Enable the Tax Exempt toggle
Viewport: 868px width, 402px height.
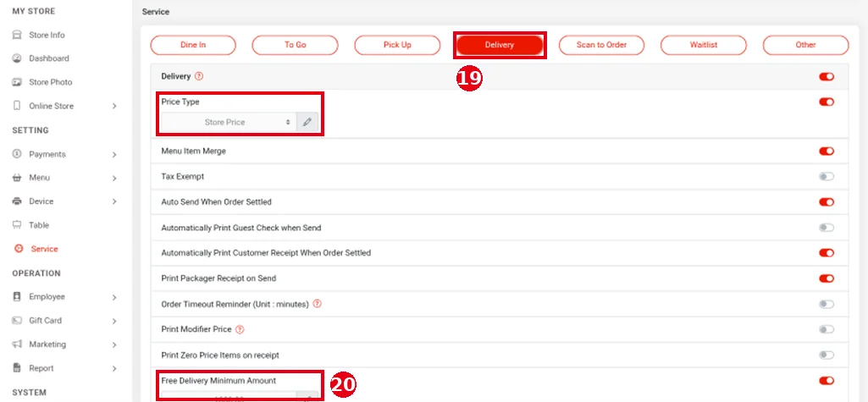827,176
